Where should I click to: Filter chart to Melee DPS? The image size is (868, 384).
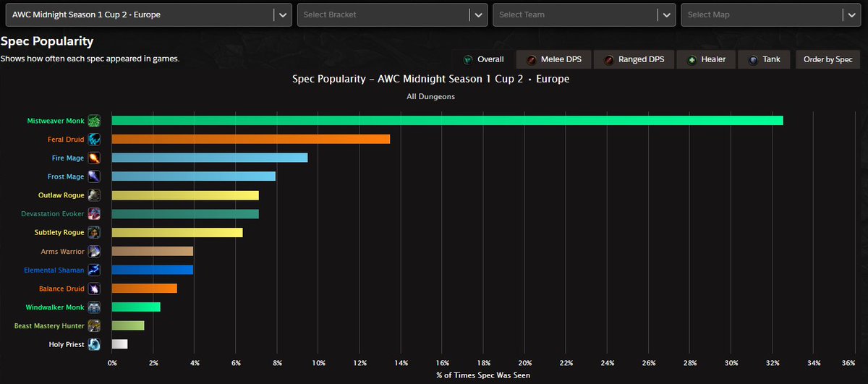553,59
